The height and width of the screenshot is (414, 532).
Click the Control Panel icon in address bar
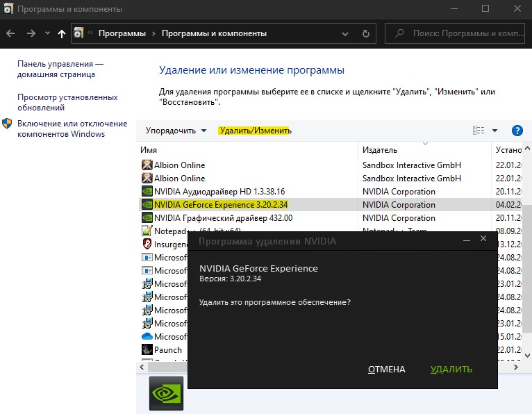[x=78, y=33]
